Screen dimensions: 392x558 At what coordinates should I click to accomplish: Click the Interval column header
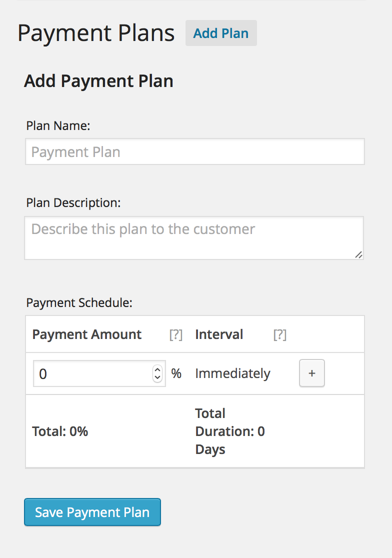219,334
